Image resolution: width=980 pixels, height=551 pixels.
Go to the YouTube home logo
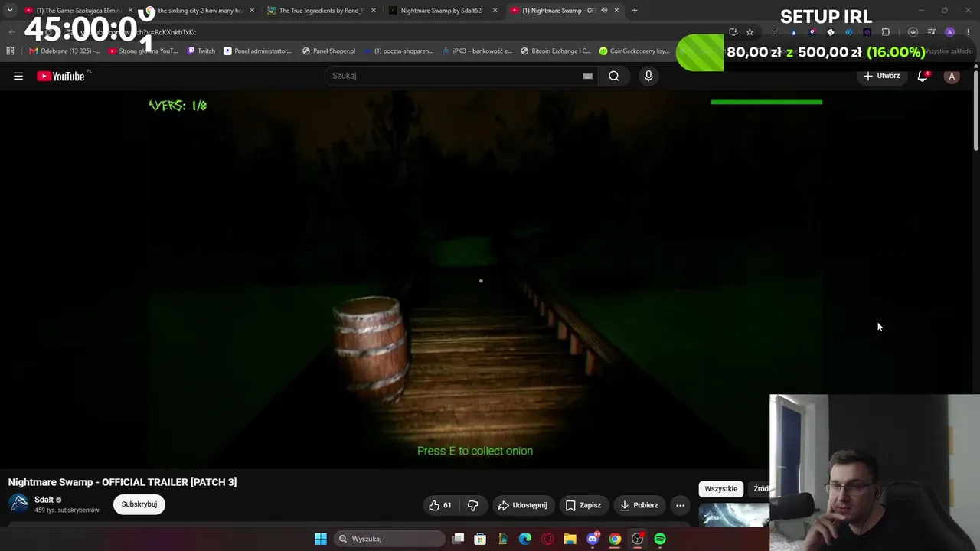pos(60,76)
